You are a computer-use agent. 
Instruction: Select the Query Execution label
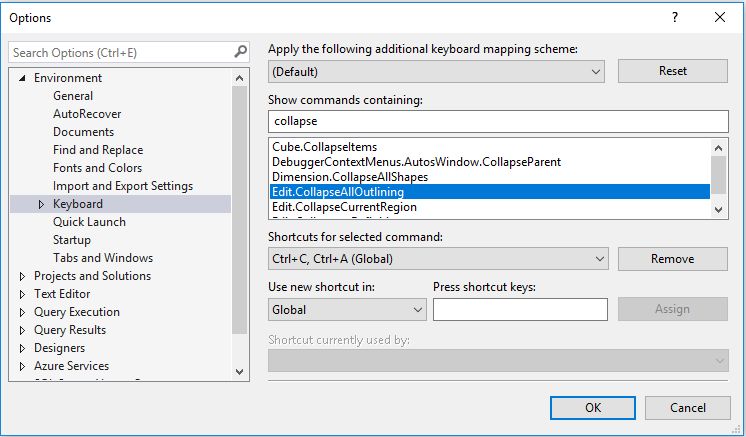[77, 312]
